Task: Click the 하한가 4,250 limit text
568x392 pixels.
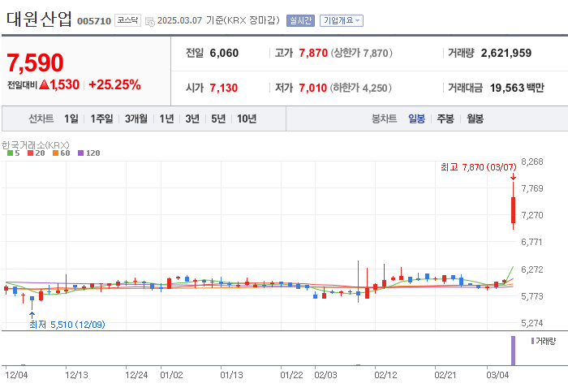Action: pyautogui.click(x=361, y=88)
